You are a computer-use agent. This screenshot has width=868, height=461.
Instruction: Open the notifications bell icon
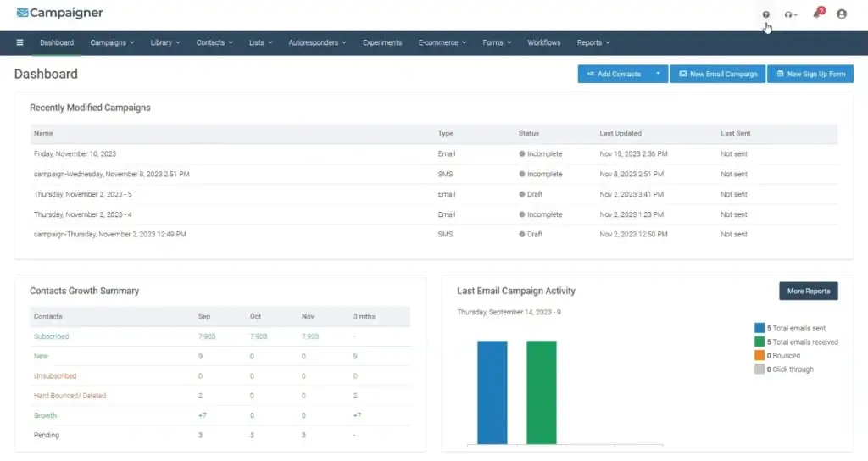(x=818, y=14)
